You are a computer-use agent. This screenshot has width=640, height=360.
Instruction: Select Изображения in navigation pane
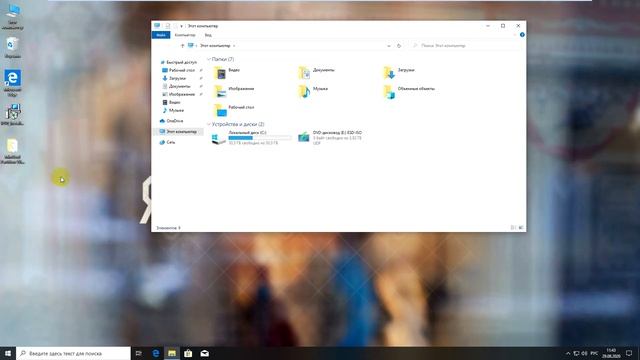tap(178, 94)
